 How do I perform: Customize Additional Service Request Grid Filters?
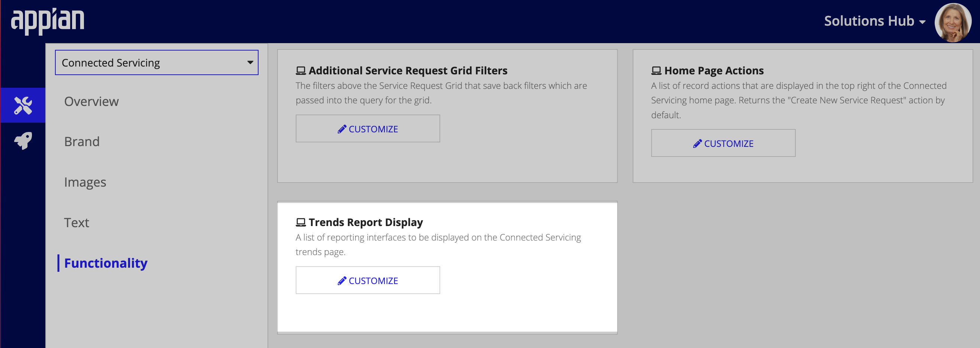[x=367, y=129]
